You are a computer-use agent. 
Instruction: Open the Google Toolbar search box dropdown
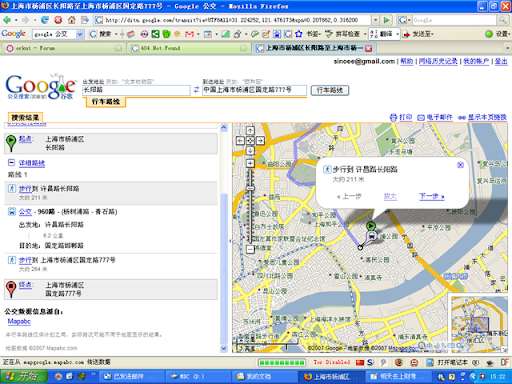point(80,34)
